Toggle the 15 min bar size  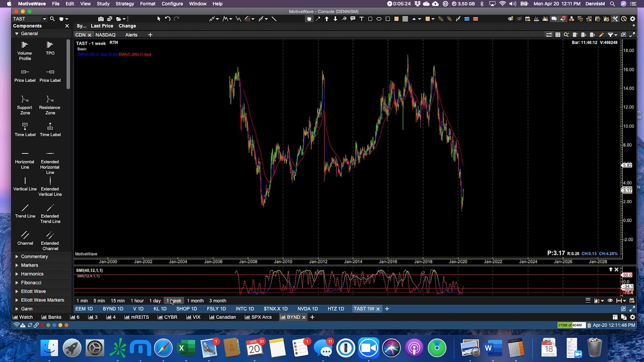point(118,301)
